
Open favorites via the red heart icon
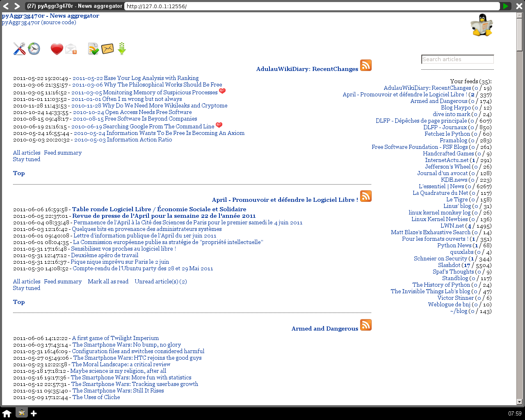click(57, 49)
